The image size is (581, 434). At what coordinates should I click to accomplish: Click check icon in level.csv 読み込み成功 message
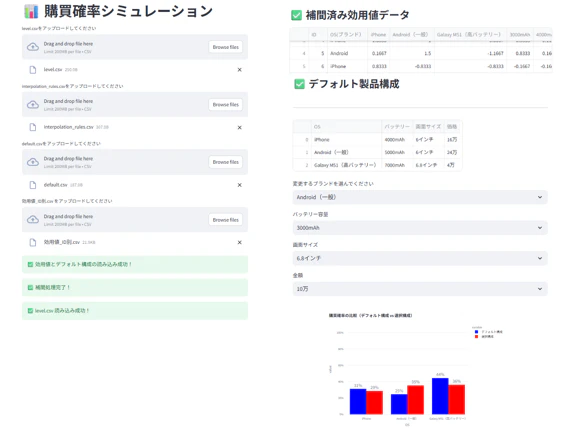[30, 311]
